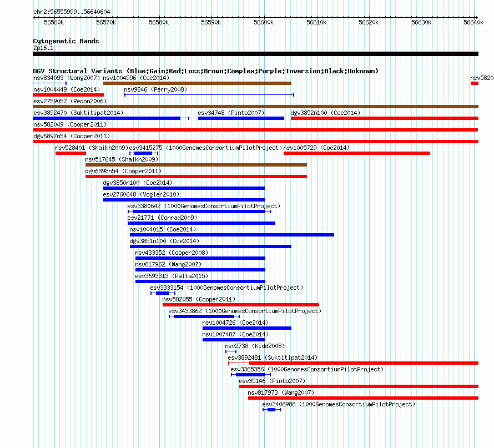Click esv3333154 1000Genomes variant label
The image size is (494, 448).
click(x=226, y=288)
